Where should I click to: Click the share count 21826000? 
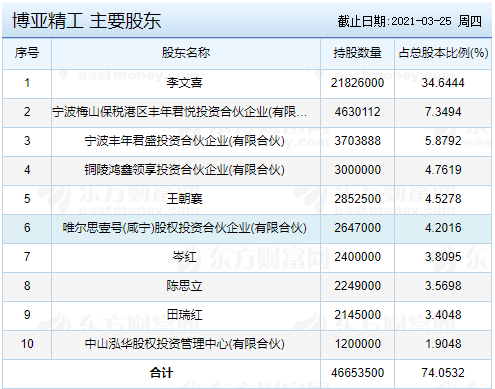pyautogui.click(x=357, y=83)
